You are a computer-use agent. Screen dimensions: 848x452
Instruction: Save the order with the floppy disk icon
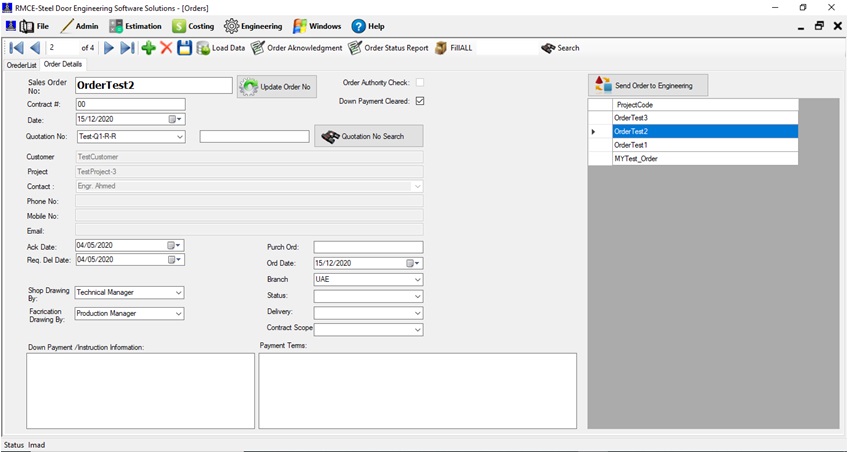(185, 48)
